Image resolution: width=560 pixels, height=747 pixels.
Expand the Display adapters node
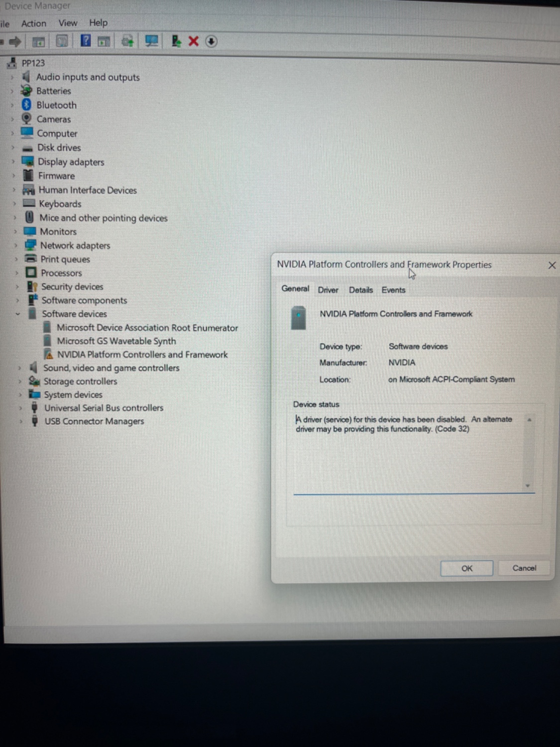pos(13,161)
